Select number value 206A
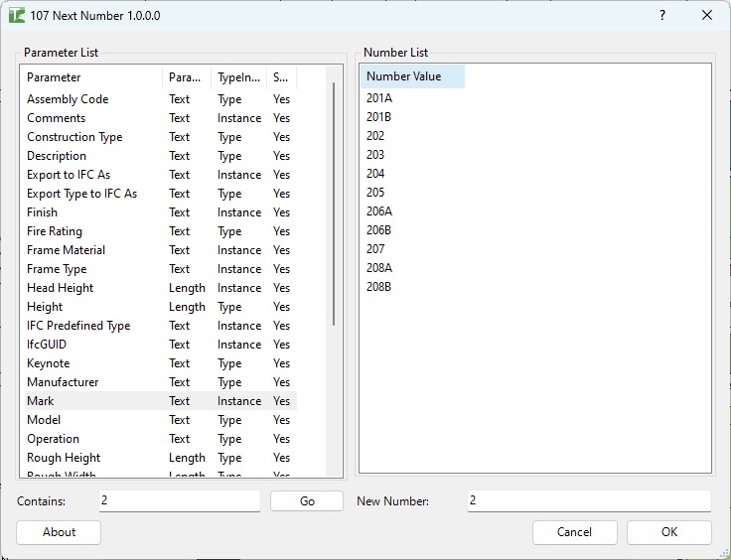 coord(379,211)
